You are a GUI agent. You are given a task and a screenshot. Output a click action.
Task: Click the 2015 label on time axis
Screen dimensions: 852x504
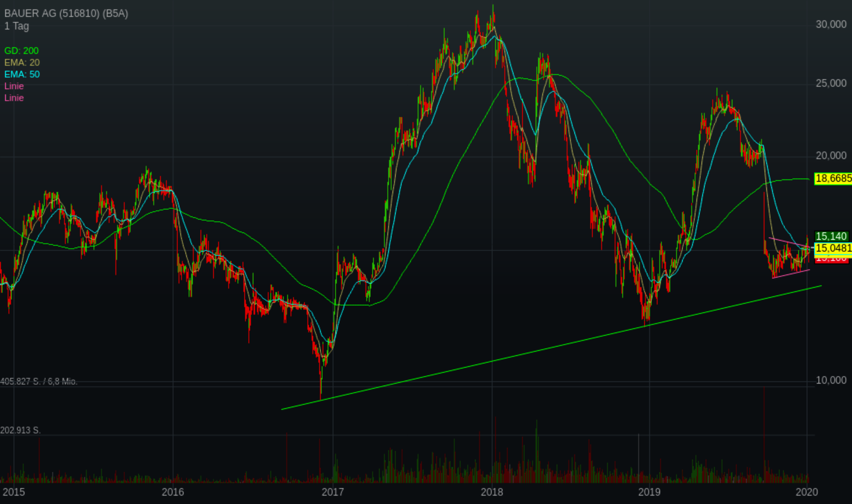(x=14, y=492)
